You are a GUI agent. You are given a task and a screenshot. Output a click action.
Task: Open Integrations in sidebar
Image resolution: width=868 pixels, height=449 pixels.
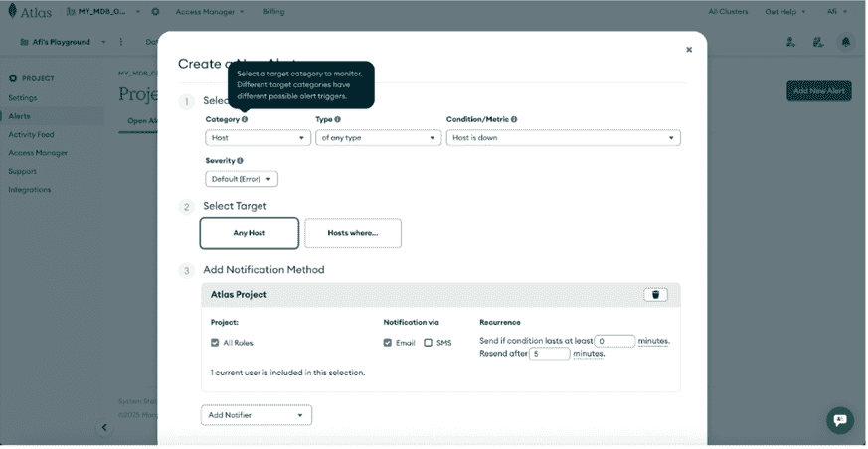[x=30, y=190]
